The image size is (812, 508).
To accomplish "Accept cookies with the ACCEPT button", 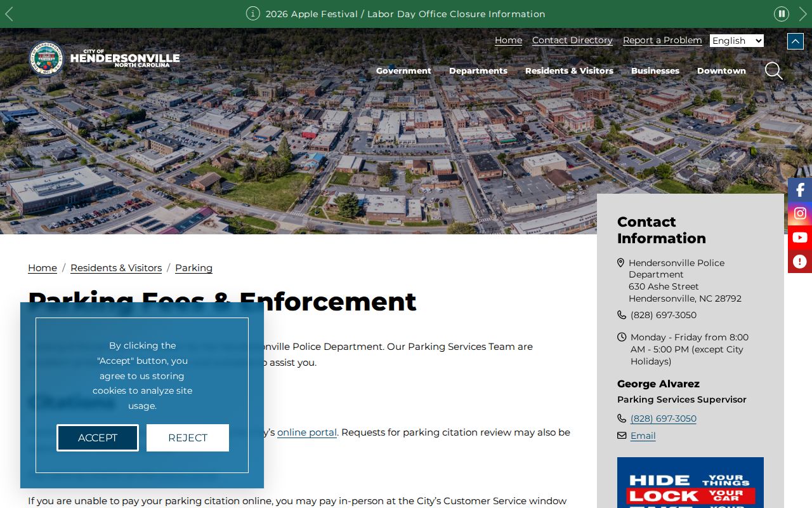I will (x=98, y=438).
